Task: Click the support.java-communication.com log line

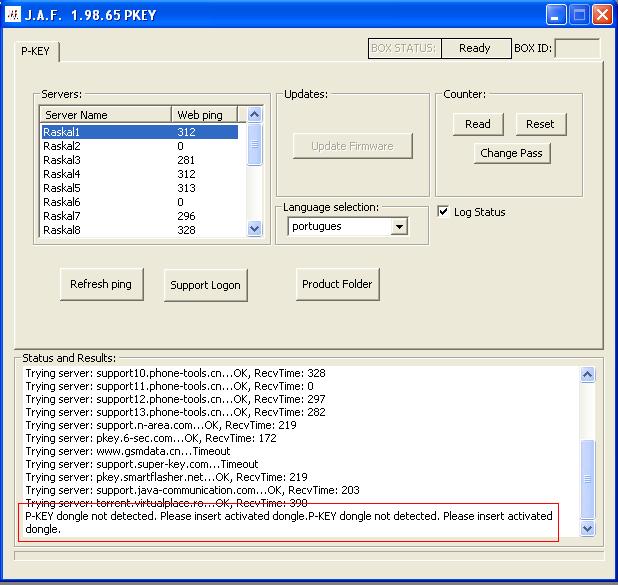Action: pos(192,490)
